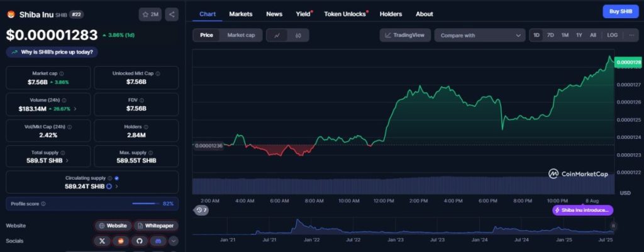This screenshot has width=644, height=252.
Task: Expand the Total supply chevron
Action: pyautogui.click(x=67, y=160)
